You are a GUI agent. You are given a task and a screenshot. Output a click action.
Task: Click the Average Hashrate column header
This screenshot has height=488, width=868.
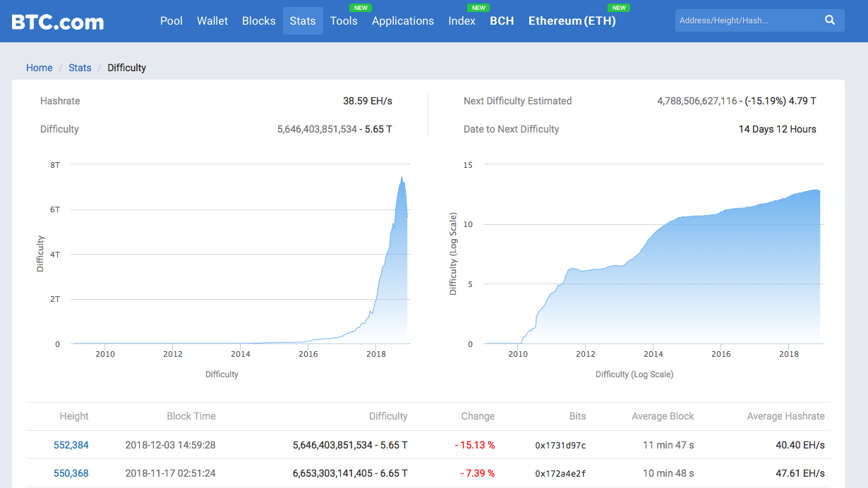[785, 416]
